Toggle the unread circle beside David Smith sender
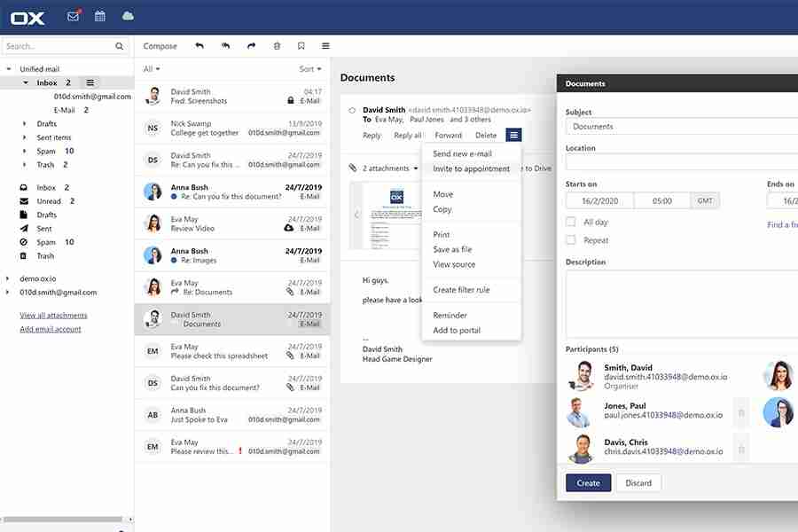 point(352,111)
